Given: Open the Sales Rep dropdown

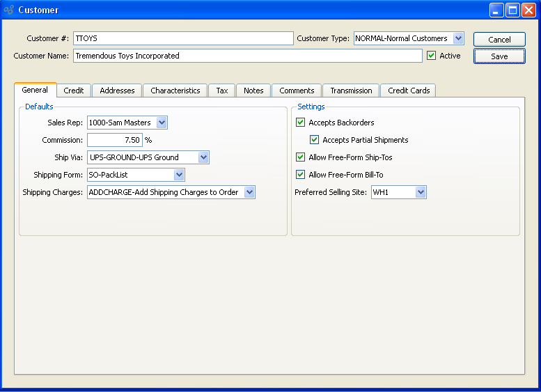Looking at the screenshot, I should point(162,123).
